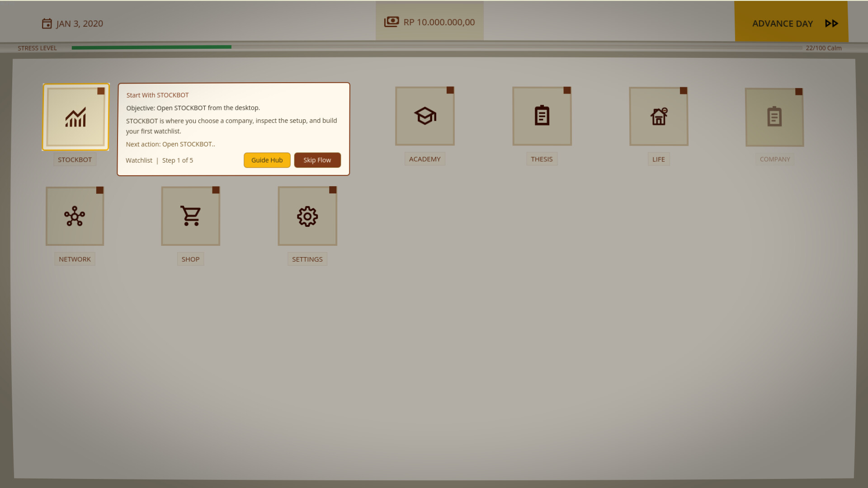Image resolution: width=868 pixels, height=488 pixels.
Task: Open the NETWORK nodes icon
Action: [x=75, y=216]
